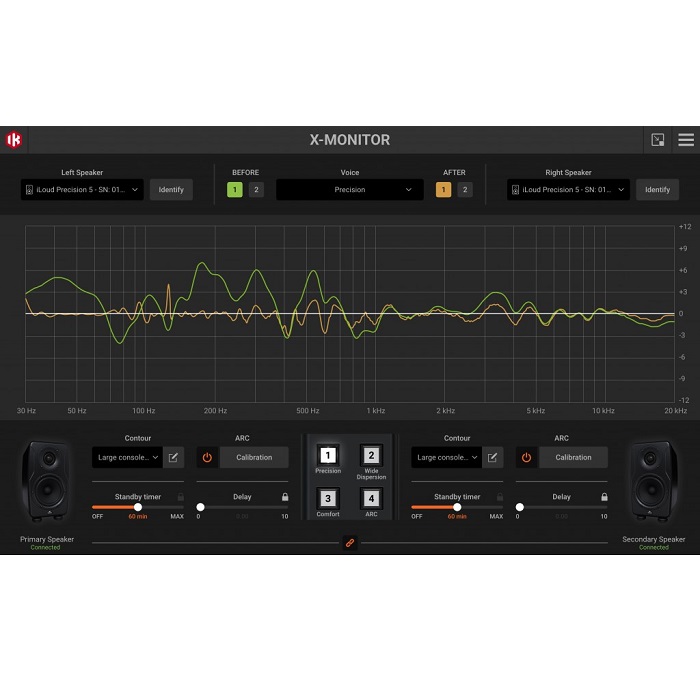The image size is (700, 700).
Task: Toggle BEFORE curve 1 (green)
Action: tap(235, 190)
